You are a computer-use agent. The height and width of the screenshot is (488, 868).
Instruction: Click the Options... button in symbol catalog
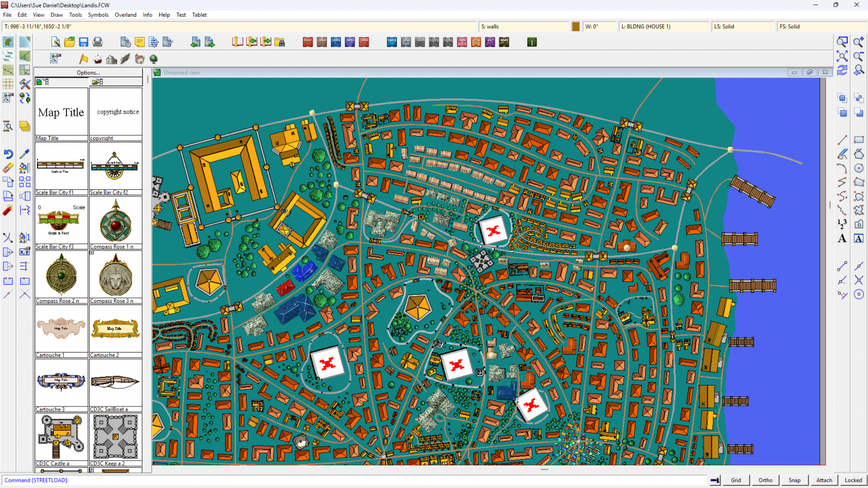pos(88,73)
